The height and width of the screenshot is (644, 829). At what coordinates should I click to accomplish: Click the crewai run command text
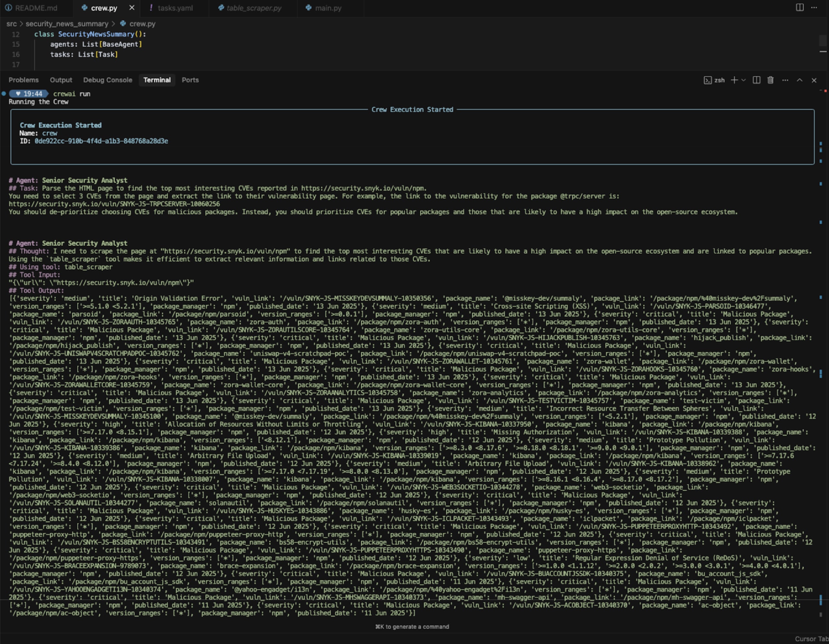click(x=72, y=94)
